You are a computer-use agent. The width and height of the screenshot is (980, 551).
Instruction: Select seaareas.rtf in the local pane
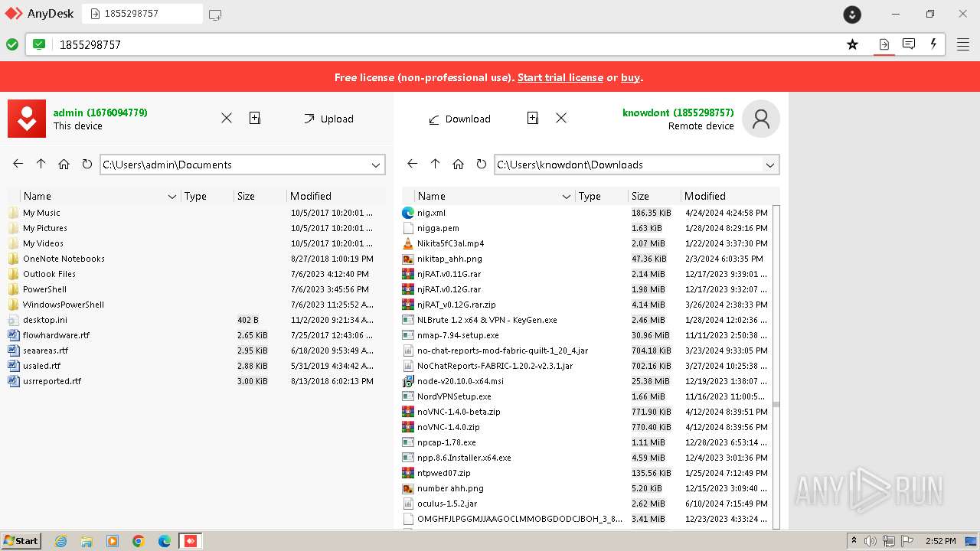click(x=45, y=350)
